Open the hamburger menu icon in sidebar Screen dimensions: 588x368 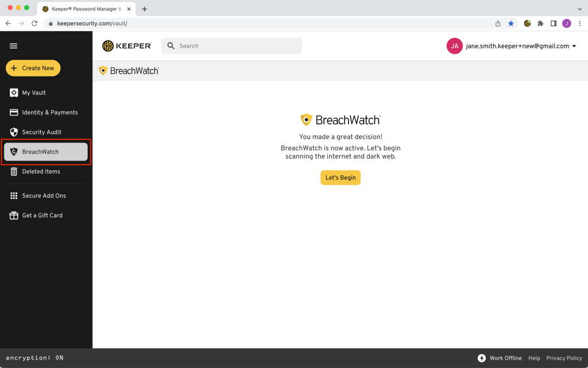tap(14, 46)
